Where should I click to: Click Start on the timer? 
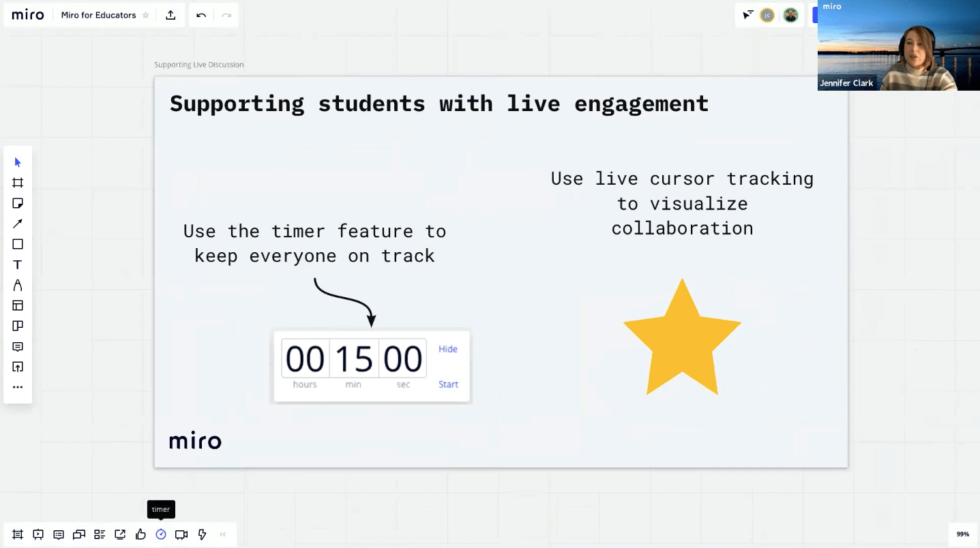coord(448,384)
